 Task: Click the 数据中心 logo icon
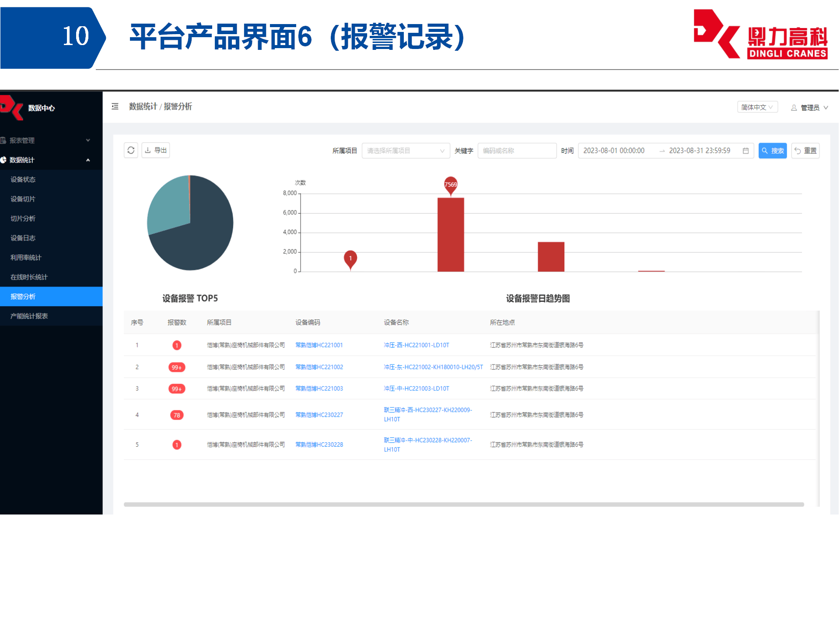pos(11,107)
